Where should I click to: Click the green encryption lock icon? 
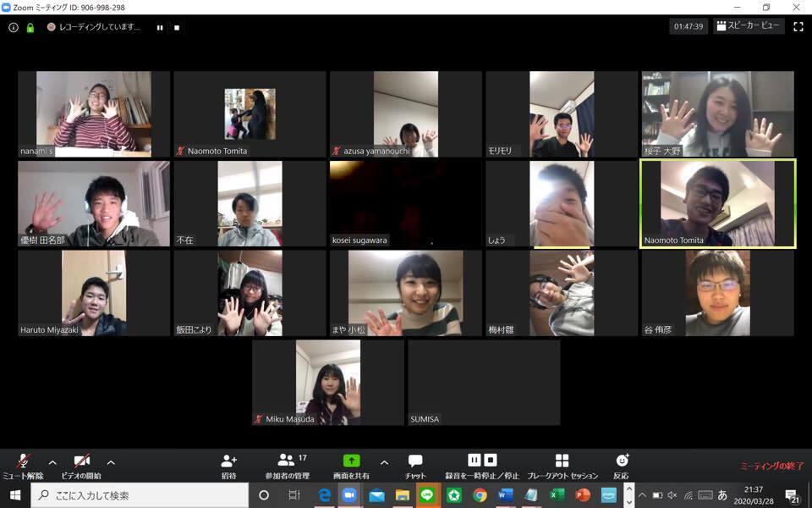[30, 27]
